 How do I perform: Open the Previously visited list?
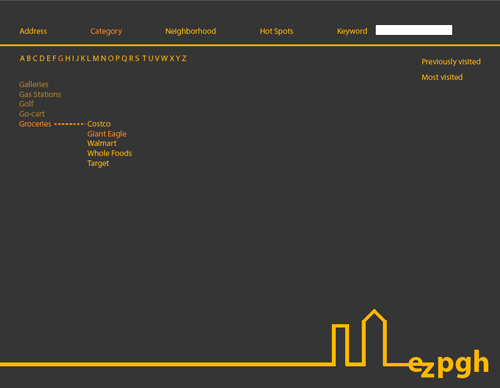[451, 62]
